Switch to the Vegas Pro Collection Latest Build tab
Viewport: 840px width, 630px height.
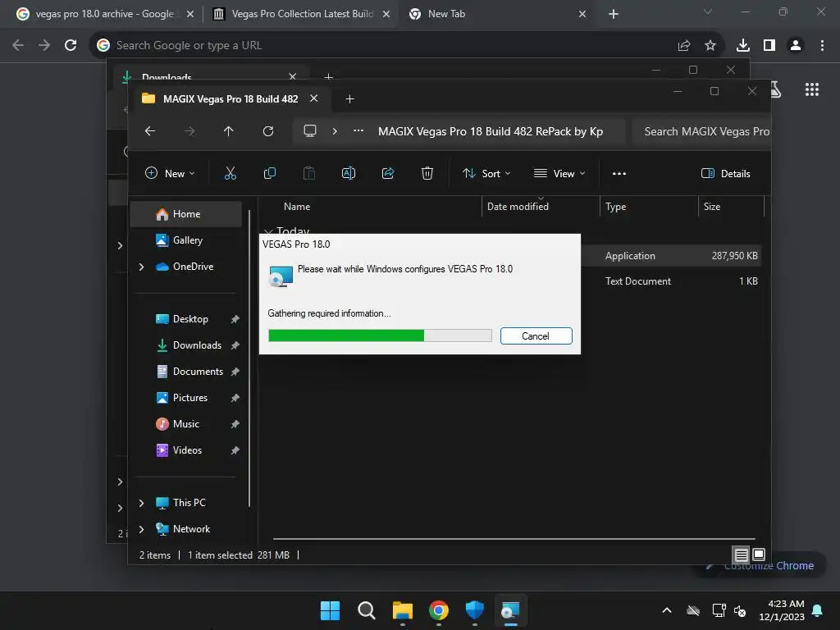(x=302, y=14)
